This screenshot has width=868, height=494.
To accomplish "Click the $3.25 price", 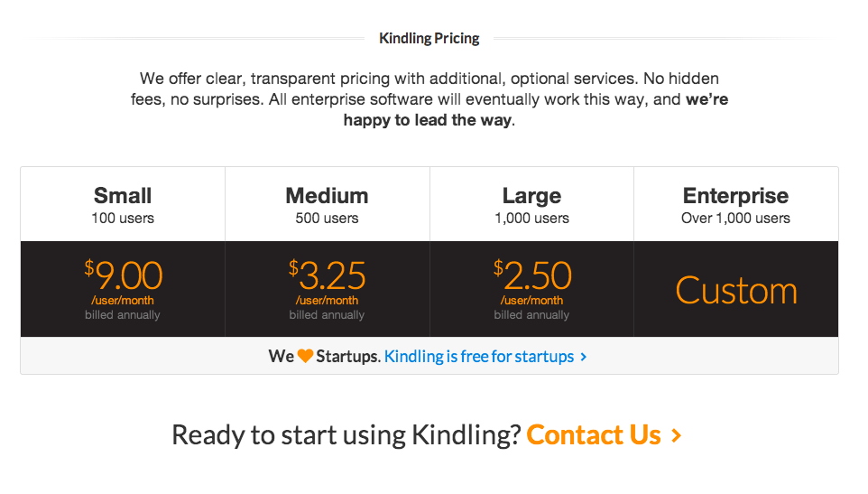I will point(328,275).
